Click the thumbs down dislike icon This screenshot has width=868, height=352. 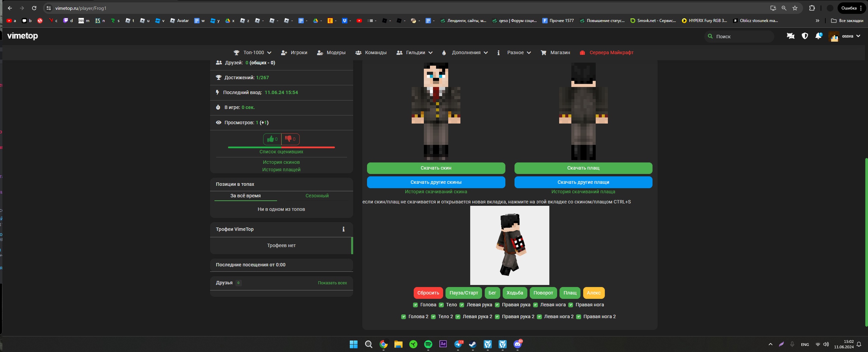[x=289, y=139]
